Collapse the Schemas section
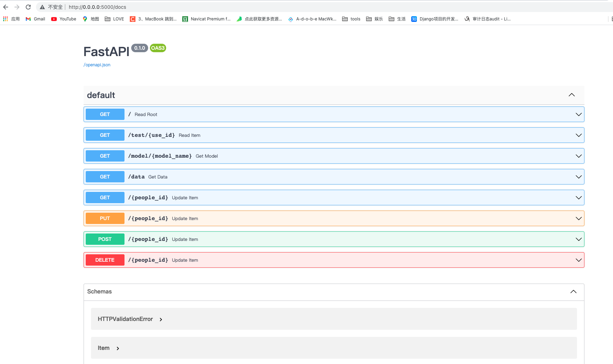This screenshot has height=364, width=613. click(573, 292)
